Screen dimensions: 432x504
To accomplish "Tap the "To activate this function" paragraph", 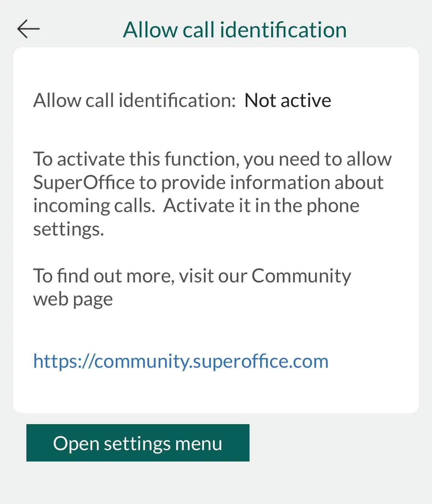I will tap(212, 194).
